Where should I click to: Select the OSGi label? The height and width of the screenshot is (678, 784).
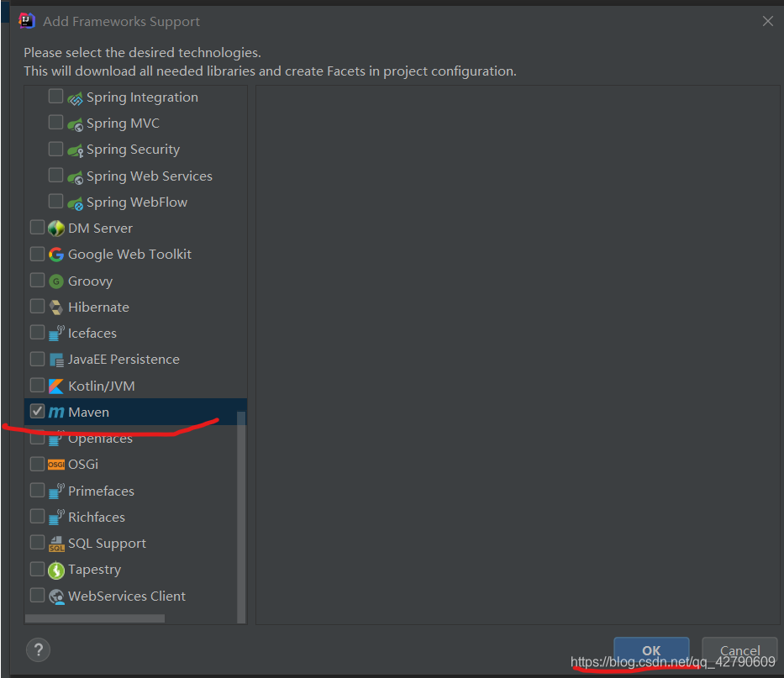83,465
